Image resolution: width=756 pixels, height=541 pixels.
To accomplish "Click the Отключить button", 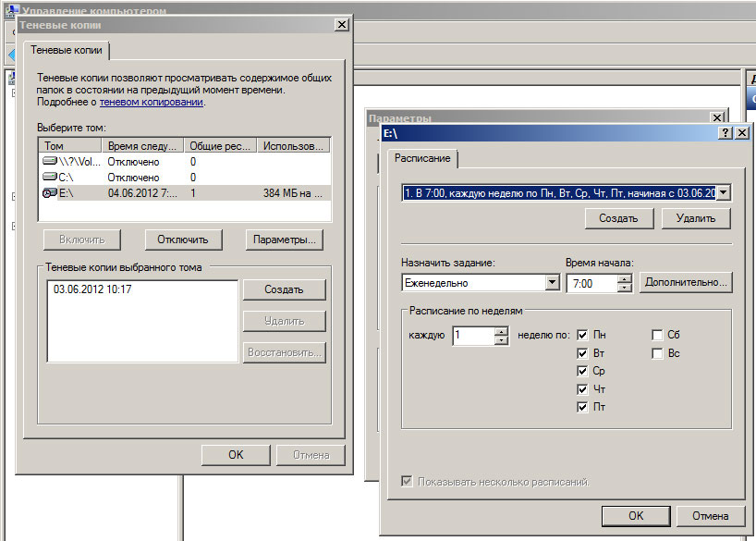I will (x=183, y=240).
